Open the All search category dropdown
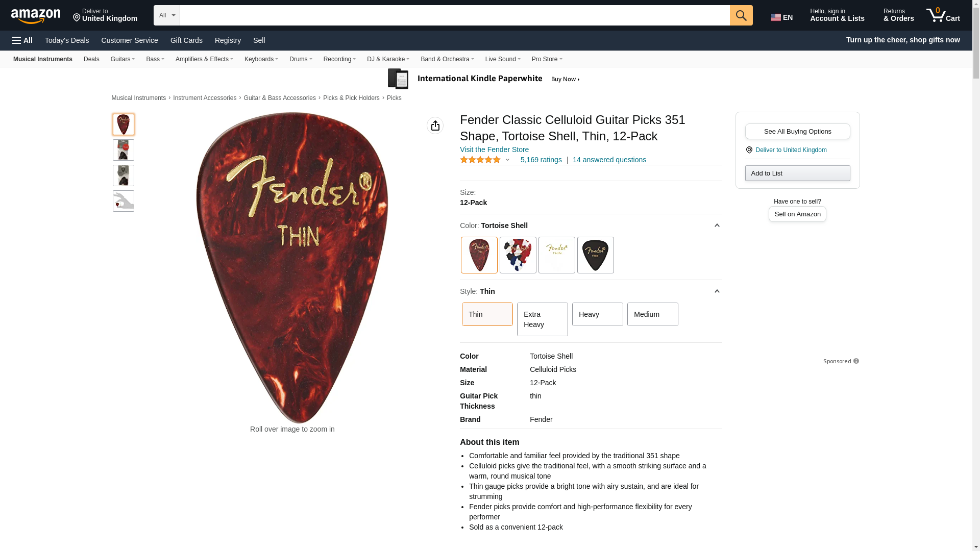This screenshot has width=980, height=551. point(166,15)
